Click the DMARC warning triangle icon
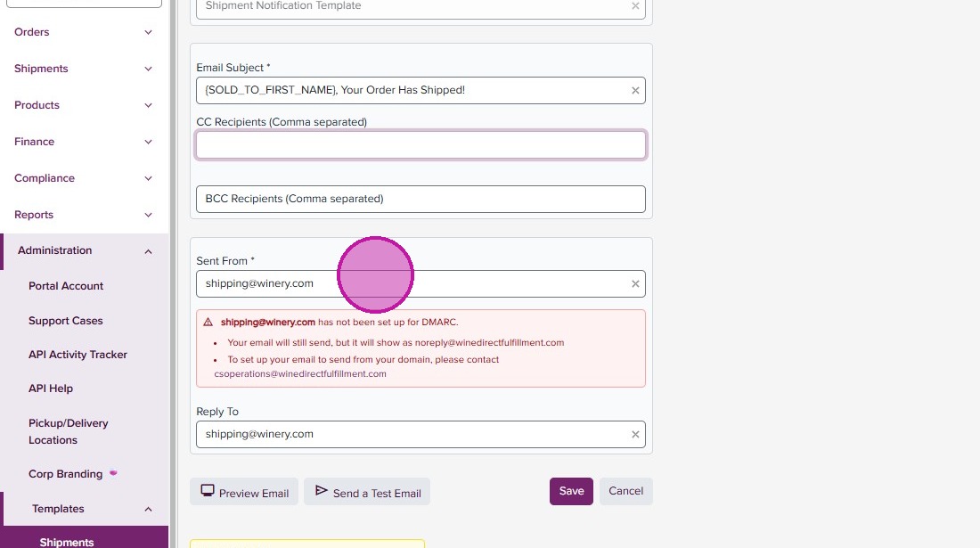The height and width of the screenshot is (548, 980). pos(208,323)
